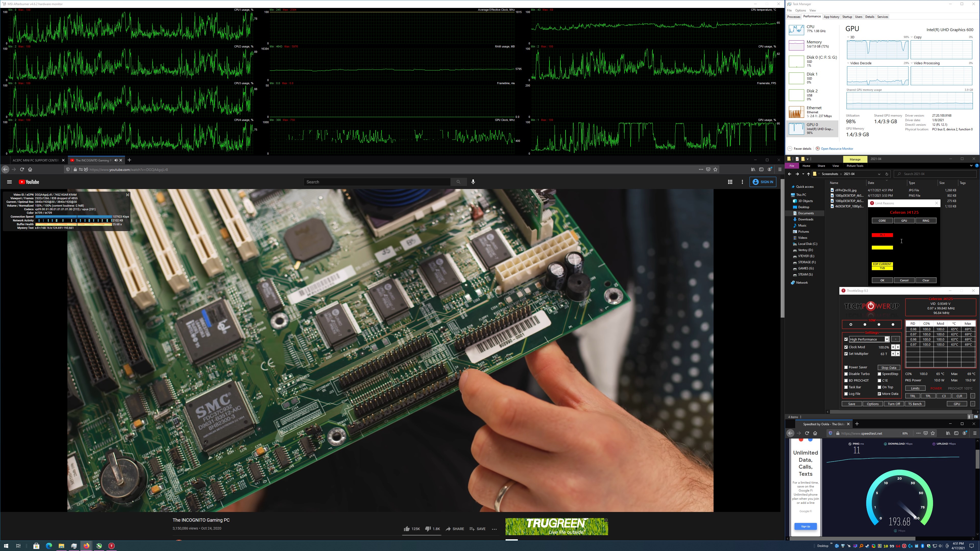Close the stats for nerds overlay
The image size is (980, 551).
[127, 195]
